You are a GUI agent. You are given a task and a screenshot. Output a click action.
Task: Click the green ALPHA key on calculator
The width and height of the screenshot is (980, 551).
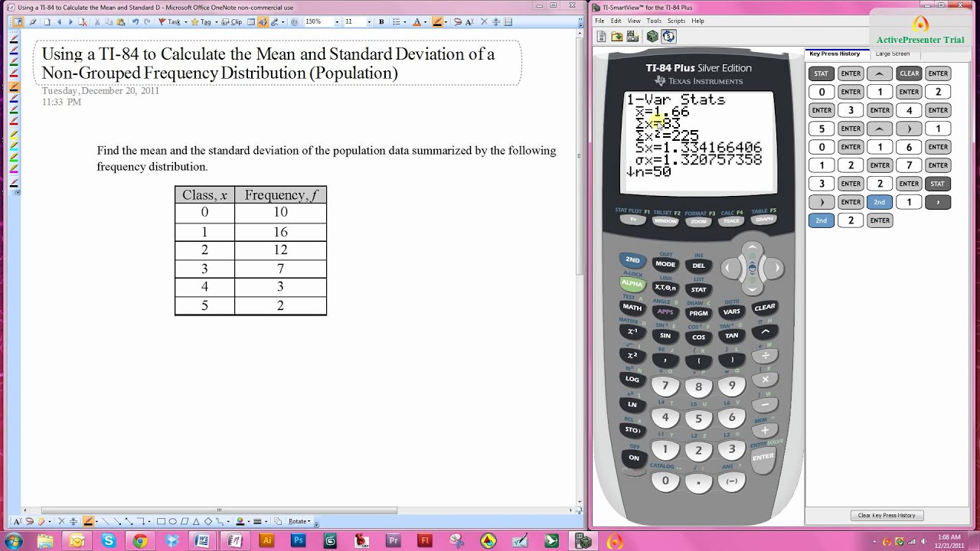pos(632,284)
